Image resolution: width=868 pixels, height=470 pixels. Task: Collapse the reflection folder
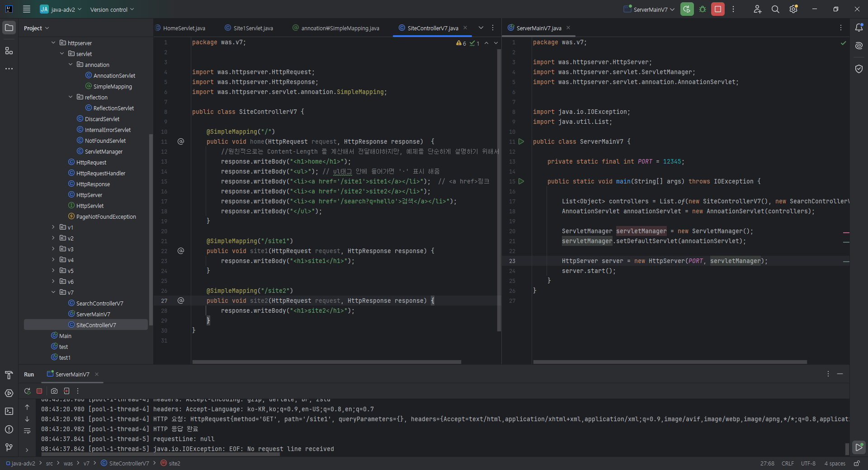pyautogui.click(x=71, y=97)
